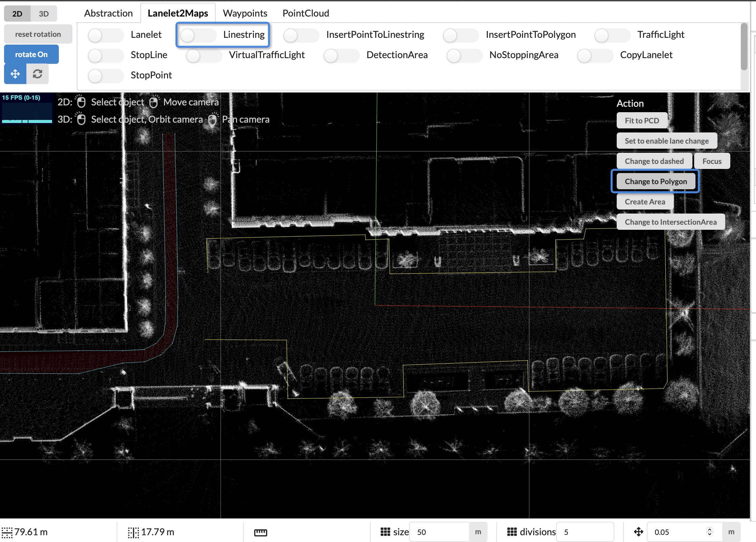Open the Abstraction tab
The image size is (756, 542).
tap(109, 13)
